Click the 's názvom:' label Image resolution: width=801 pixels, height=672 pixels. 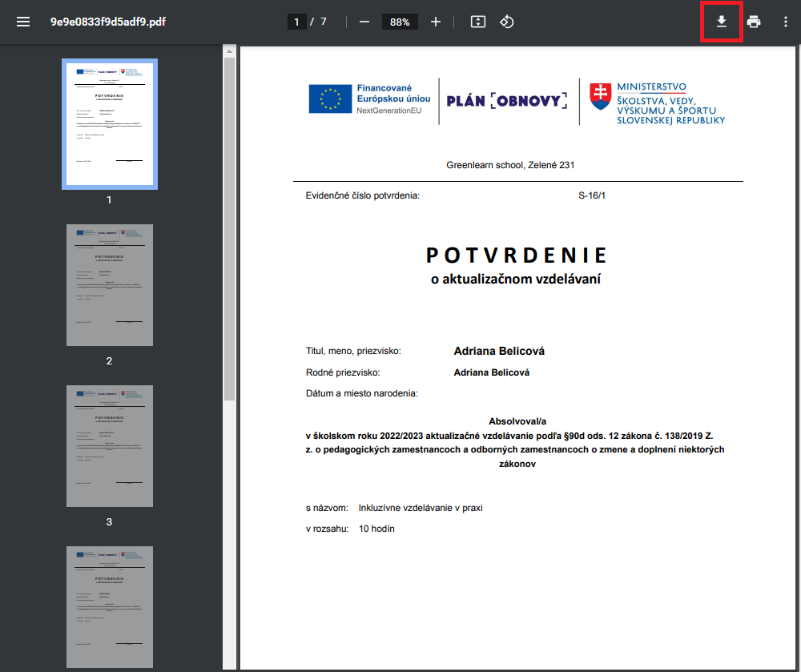click(x=327, y=508)
